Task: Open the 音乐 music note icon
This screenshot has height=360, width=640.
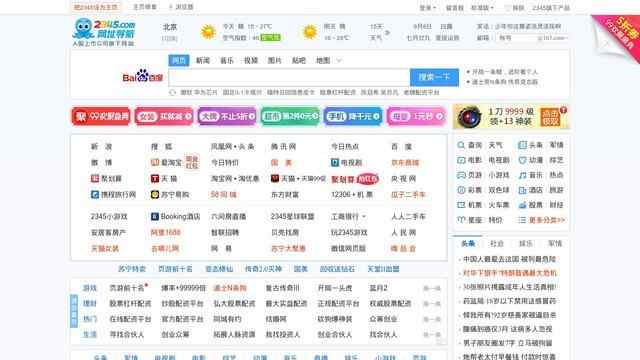Action: 522,175
